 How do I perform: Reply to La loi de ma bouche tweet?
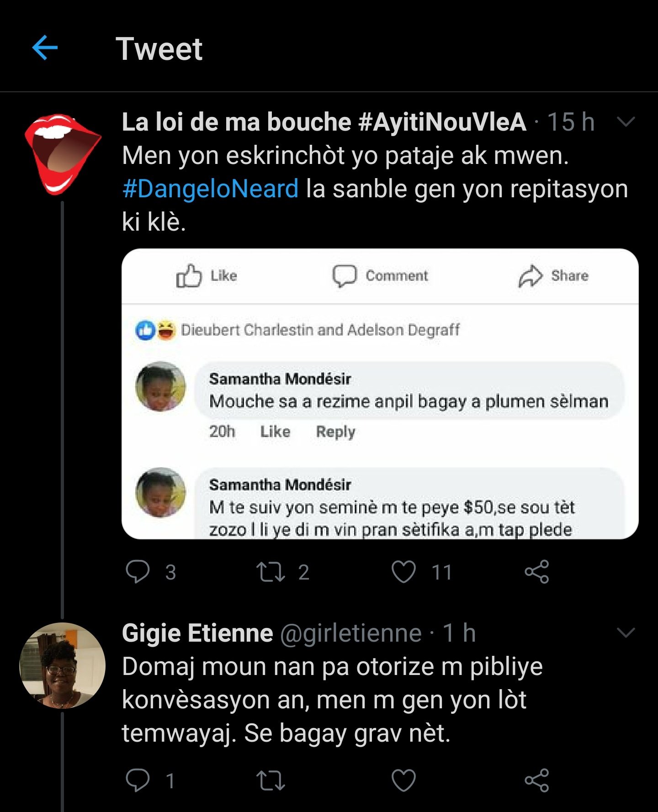point(138,572)
